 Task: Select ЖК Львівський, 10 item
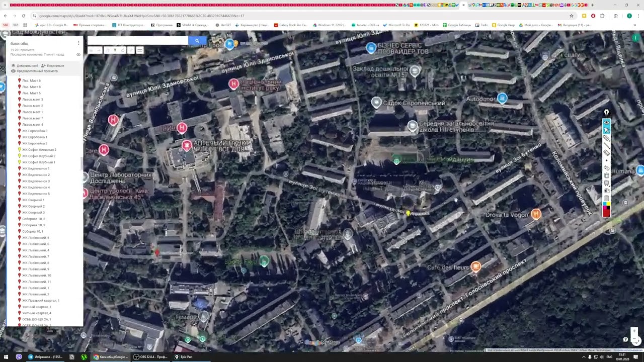tap(37, 276)
